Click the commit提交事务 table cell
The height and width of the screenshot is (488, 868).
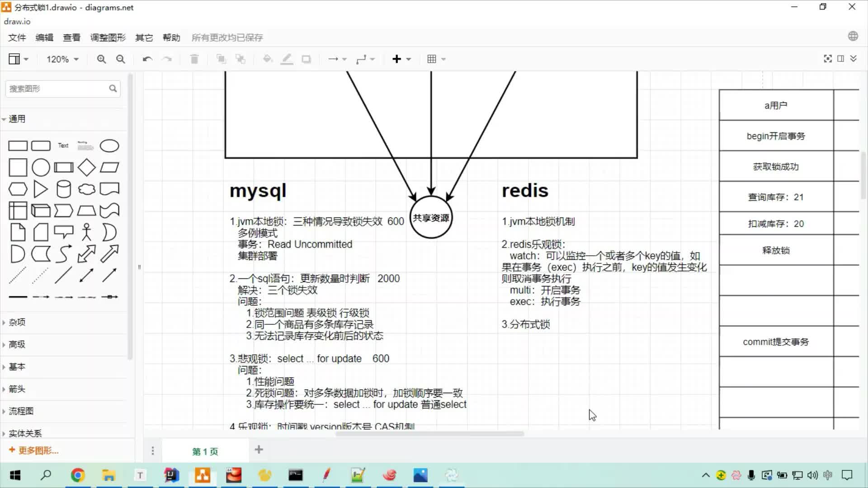(x=776, y=342)
